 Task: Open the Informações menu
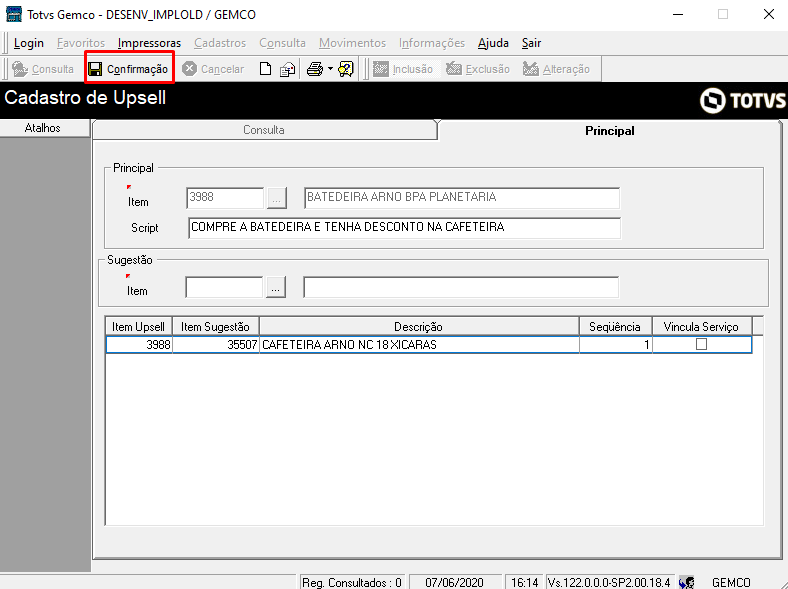432,43
